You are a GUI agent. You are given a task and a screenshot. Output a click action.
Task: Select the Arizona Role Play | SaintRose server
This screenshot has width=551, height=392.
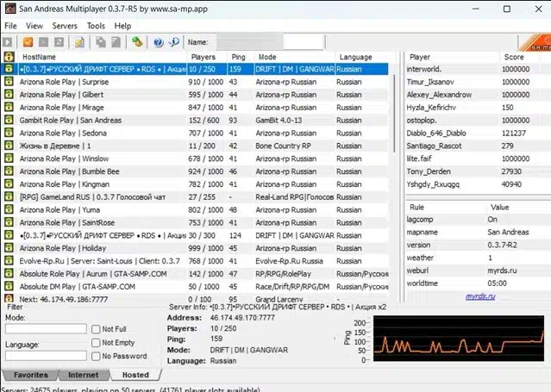196,222
